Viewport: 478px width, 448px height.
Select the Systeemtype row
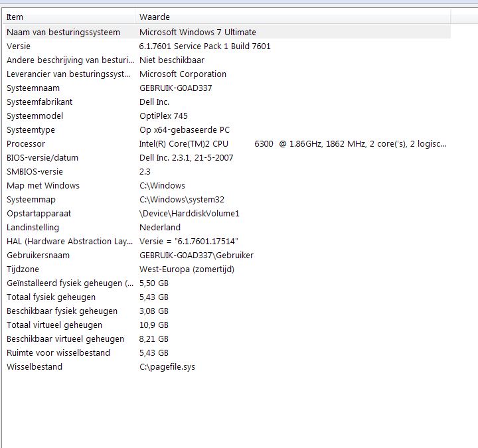(31, 130)
